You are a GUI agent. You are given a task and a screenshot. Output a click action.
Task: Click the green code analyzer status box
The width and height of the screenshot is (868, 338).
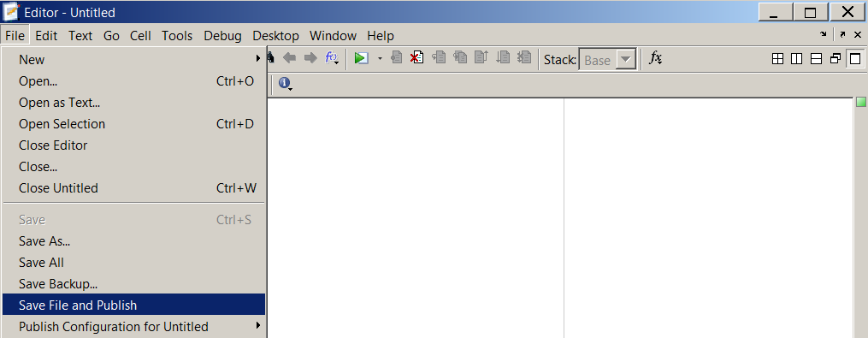pyautogui.click(x=861, y=102)
